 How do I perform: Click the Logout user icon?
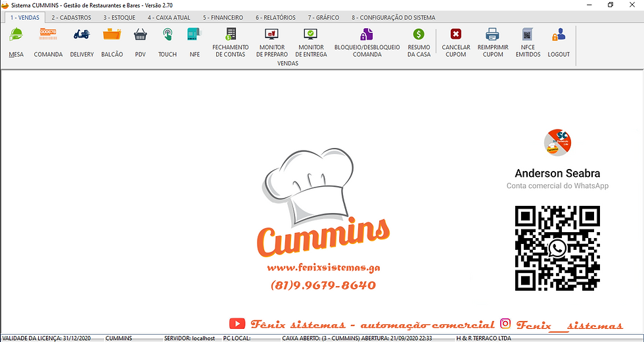click(x=559, y=34)
